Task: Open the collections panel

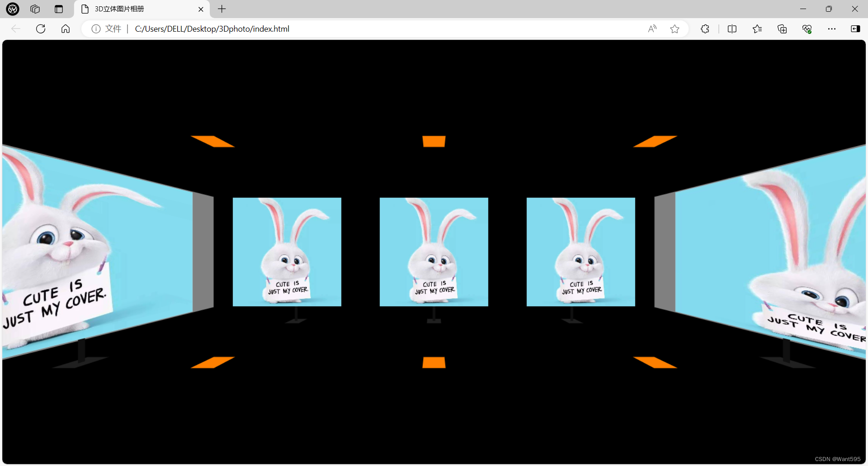Action: pyautogui.click(x=782, y=29)
